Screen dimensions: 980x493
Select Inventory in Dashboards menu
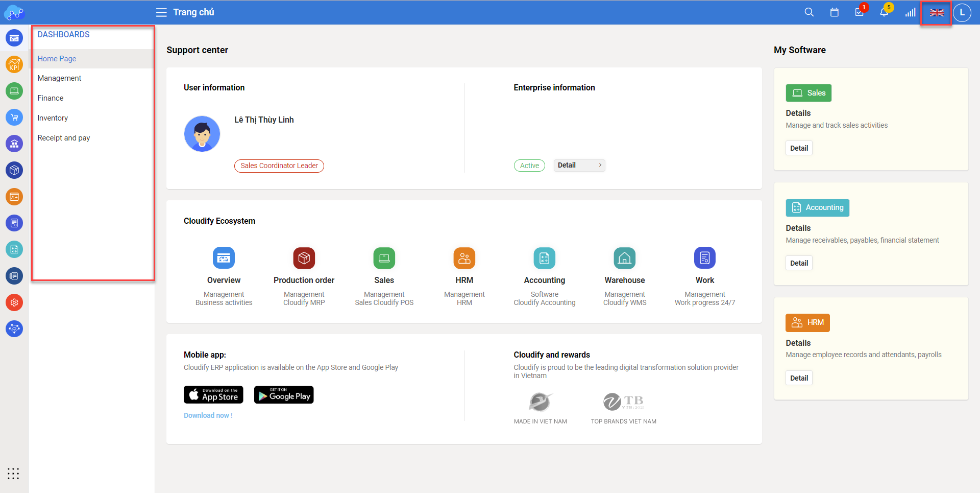point(93,118)
